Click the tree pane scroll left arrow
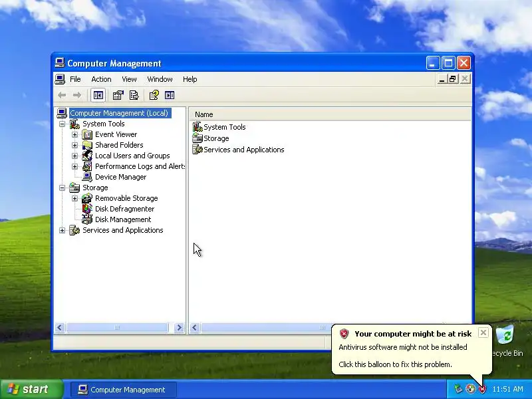The width and height of the screenshot is (532, 399). coord(60,328)
